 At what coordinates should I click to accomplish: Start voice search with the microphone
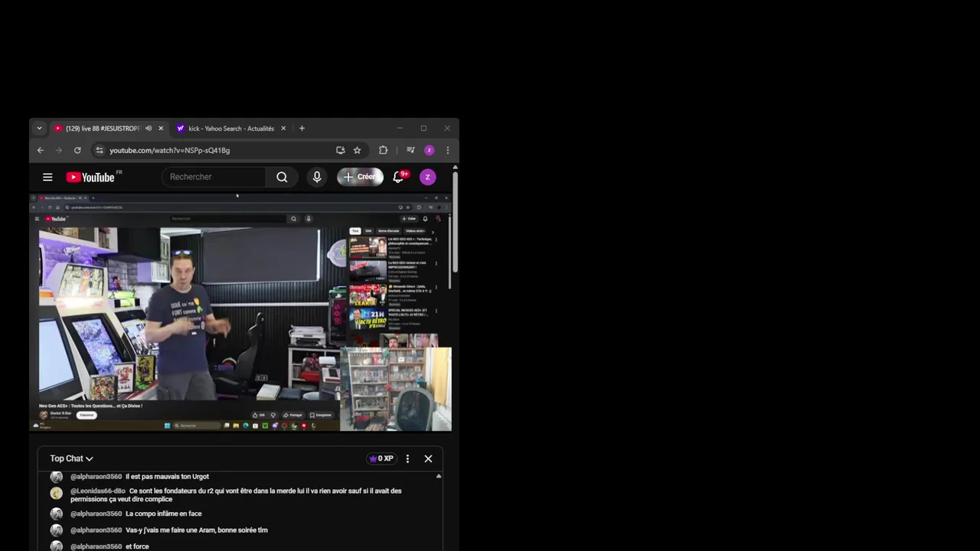[317, 177]
